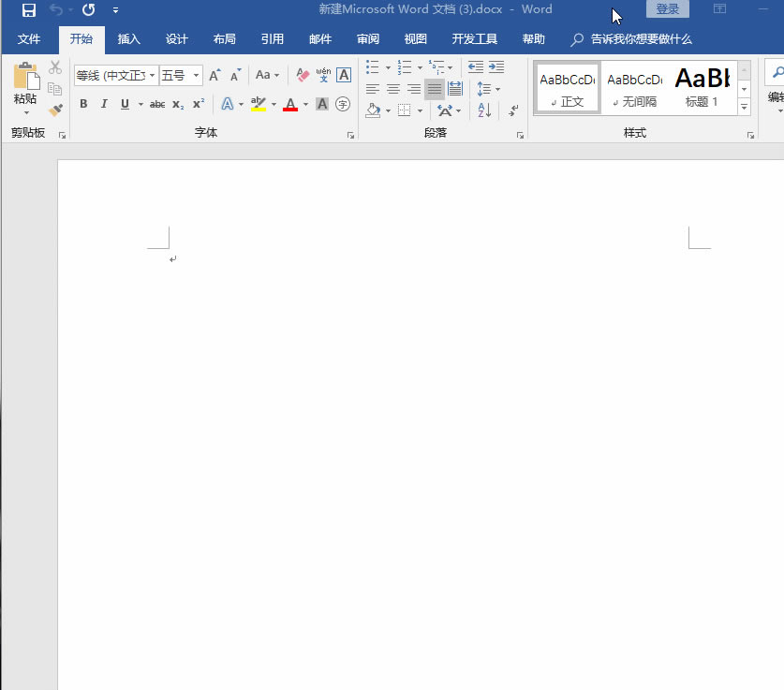The height and width of the screenshot is (690, 784).
Task: Click the 粘贴 paste button
Action: [x=25, y=87]
